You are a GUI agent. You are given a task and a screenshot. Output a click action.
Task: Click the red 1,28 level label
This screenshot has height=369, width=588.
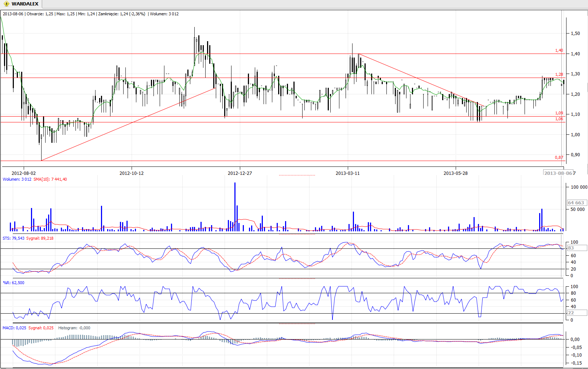pos(559,74)
